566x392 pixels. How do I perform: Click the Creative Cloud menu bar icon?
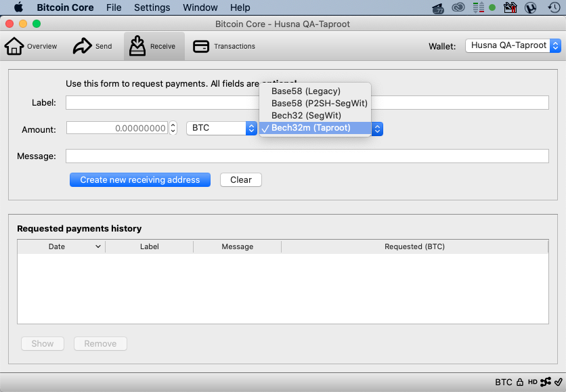click(458, 7)
